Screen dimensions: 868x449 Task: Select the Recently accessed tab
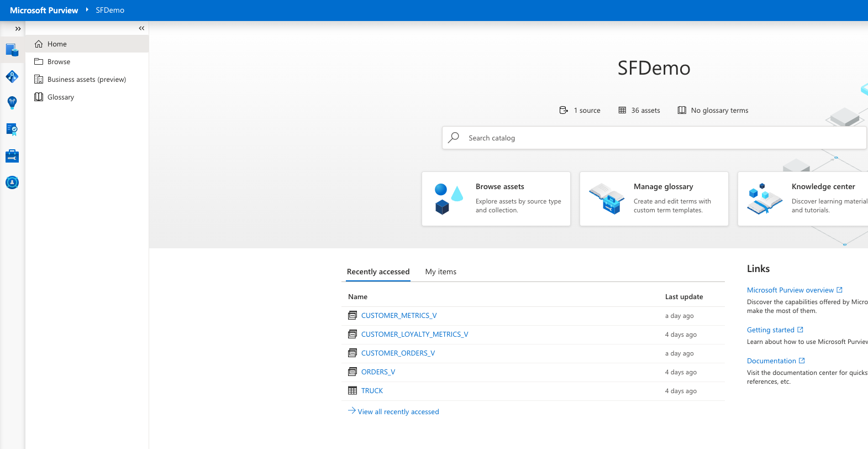pos(378,272)
